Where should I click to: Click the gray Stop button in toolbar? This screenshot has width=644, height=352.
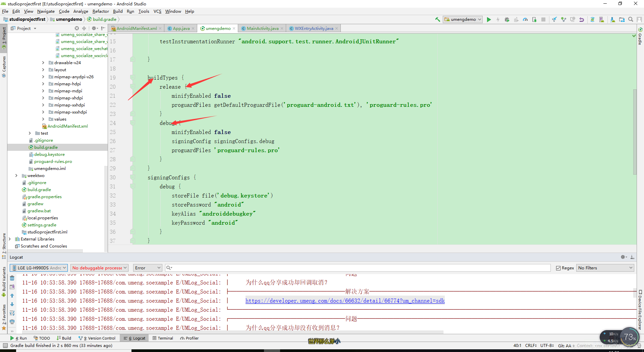point(543,19)
